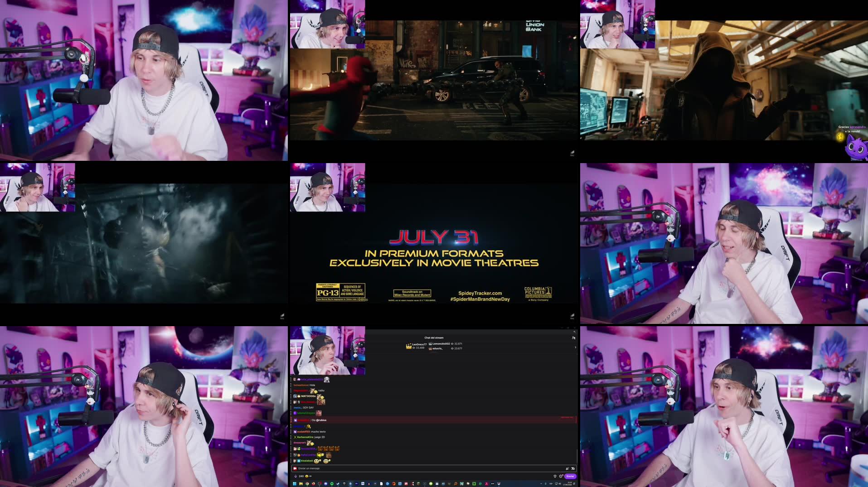
Task: Open the Windows Start button on taskbar
Action: [x=295, y=483]
